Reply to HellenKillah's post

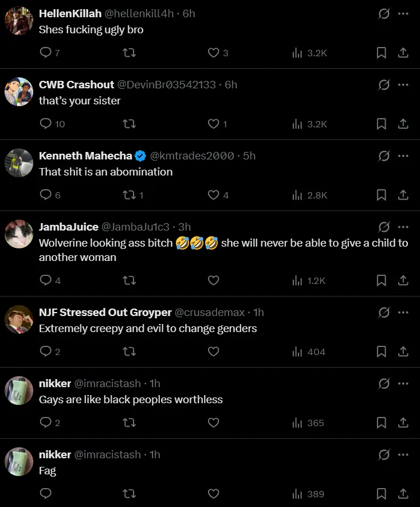point(46,53)
